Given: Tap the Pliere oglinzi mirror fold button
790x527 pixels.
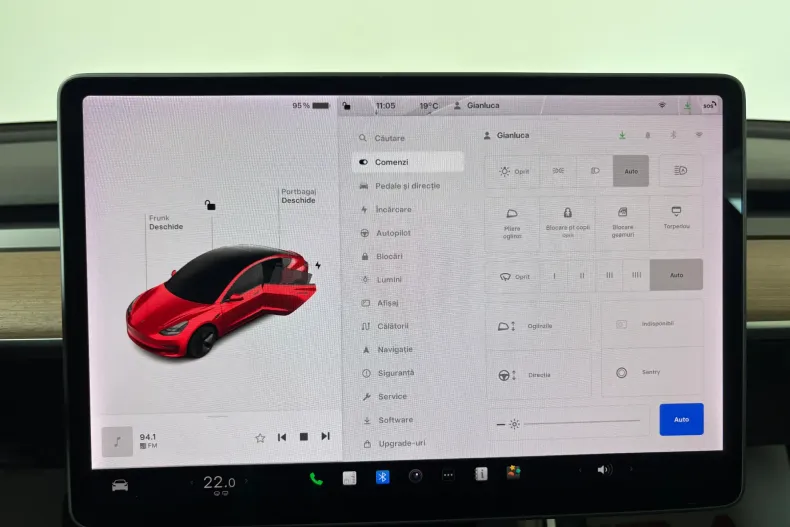Looking at the screenshot, I should tap(512, 223).
